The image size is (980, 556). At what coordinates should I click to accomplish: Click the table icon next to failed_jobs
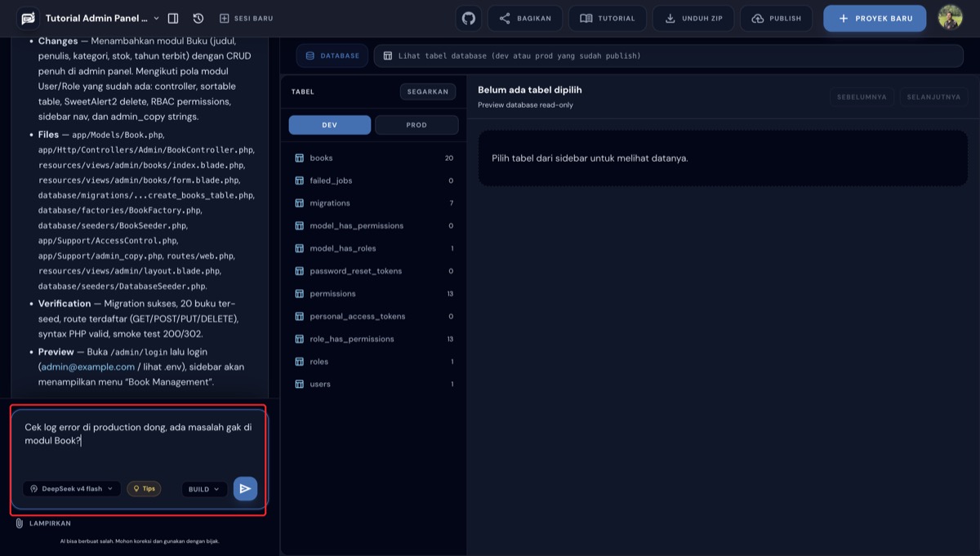coord(299,180)
